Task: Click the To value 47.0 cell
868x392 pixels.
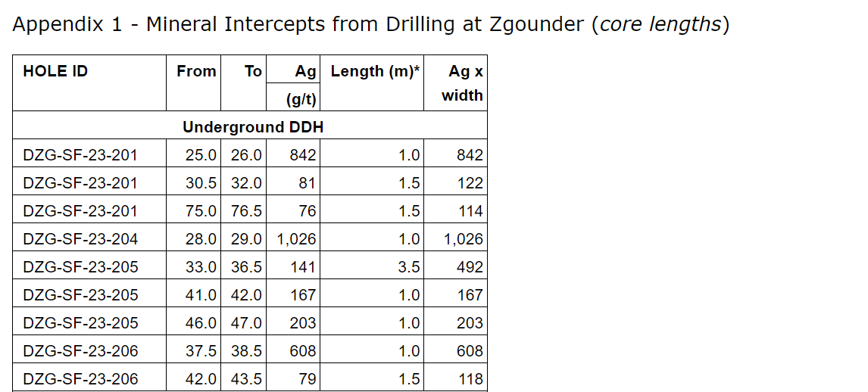Action: pos(246,323)
